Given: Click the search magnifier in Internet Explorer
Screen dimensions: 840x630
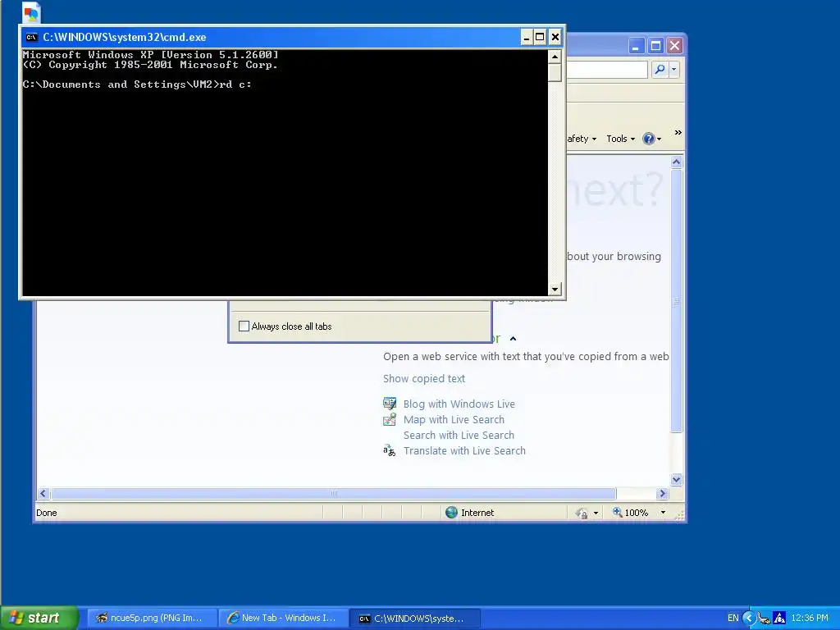Looking at the screenshot, I should coord(660,69).
